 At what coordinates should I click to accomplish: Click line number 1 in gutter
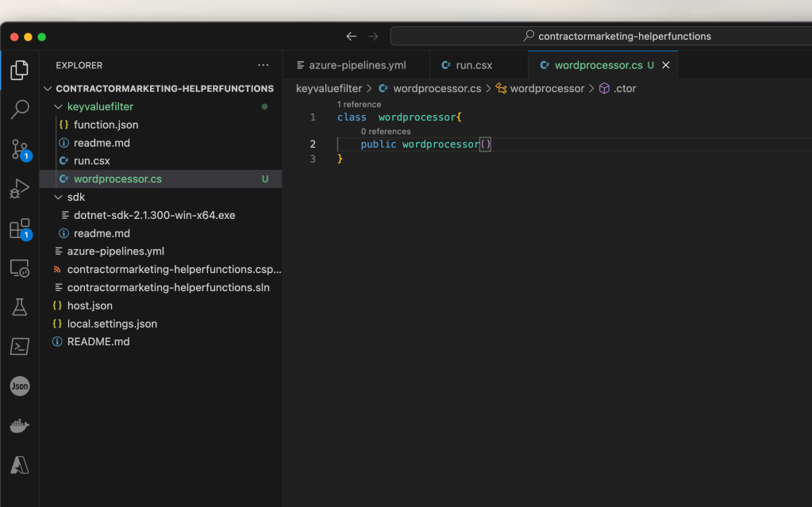coord(313,117)
